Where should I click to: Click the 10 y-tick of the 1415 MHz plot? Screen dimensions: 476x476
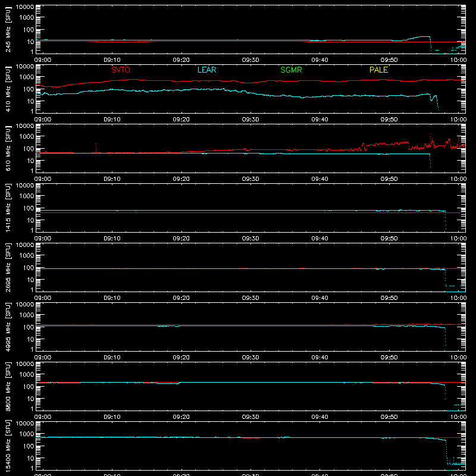pyautogui.click(x=30, y=220)
